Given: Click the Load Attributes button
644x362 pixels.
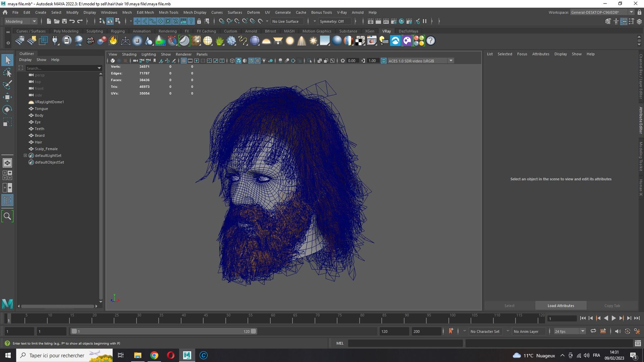Looking at the screenshot, I should coord(561,306).
